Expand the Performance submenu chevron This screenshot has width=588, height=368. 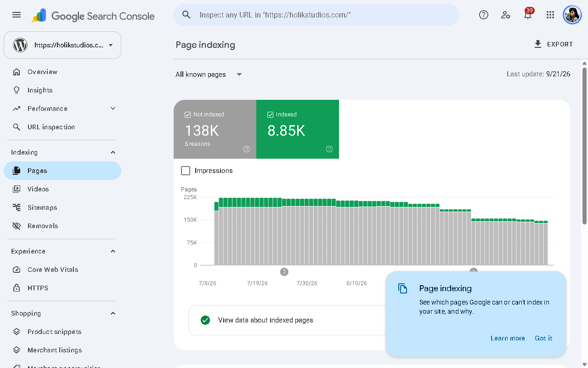pyautogui.click(x=113, y=109)
